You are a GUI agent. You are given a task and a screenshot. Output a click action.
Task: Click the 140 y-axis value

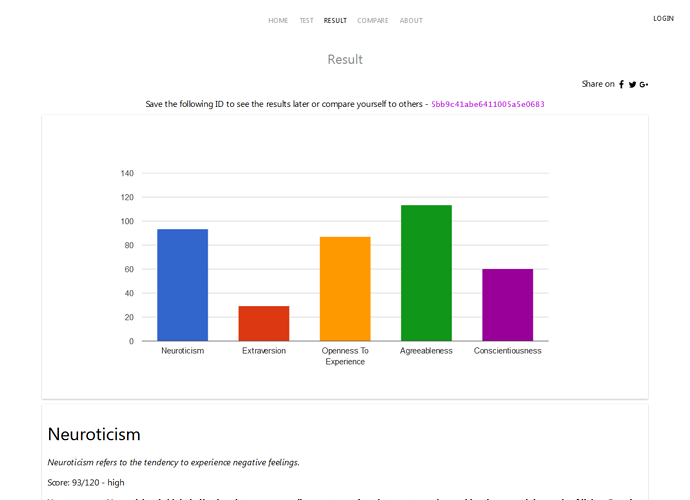point(127,173)
